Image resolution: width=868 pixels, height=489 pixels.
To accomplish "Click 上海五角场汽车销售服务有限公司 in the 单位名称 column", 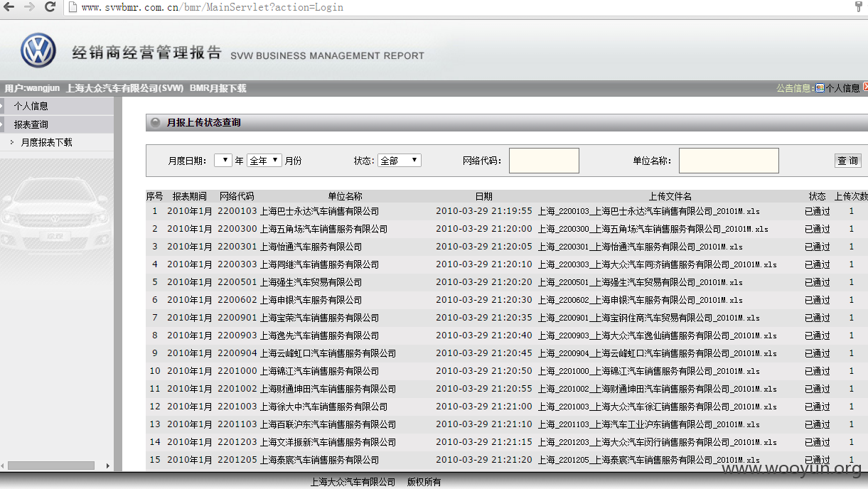I will 323,229.
